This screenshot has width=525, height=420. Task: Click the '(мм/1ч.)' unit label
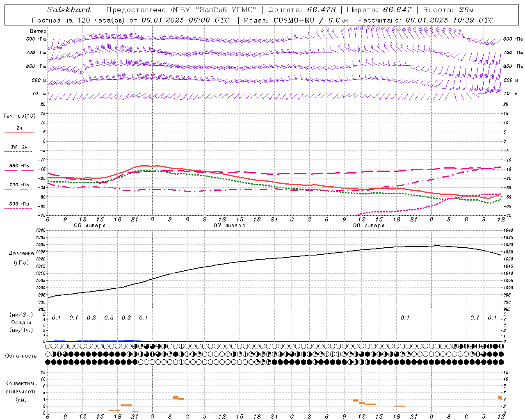pyautogui.click(x=22, y=330)
